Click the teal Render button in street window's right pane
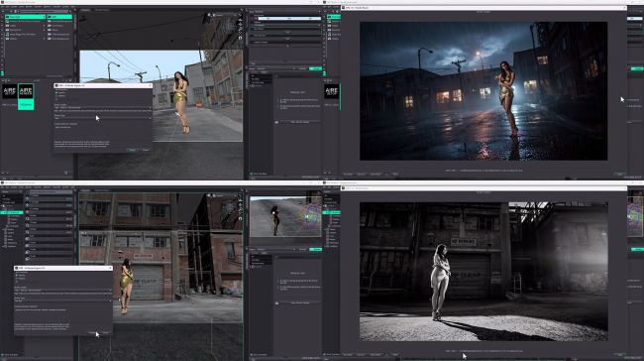Screen dimensions: 644x361 [315, 68]
